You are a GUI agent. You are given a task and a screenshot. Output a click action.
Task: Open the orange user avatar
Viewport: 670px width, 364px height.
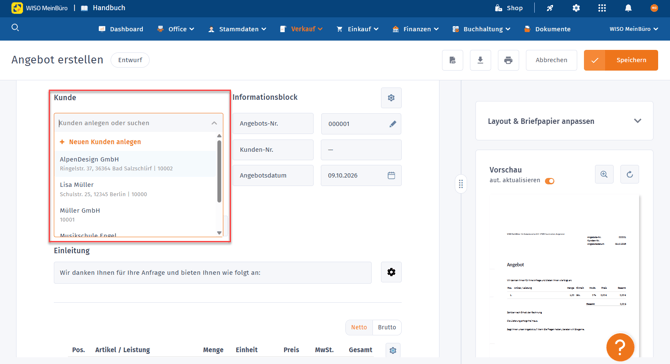click(654, 8)
